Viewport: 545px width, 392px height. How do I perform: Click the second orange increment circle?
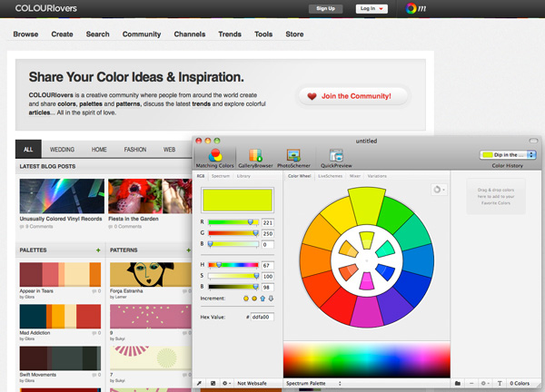254,299
